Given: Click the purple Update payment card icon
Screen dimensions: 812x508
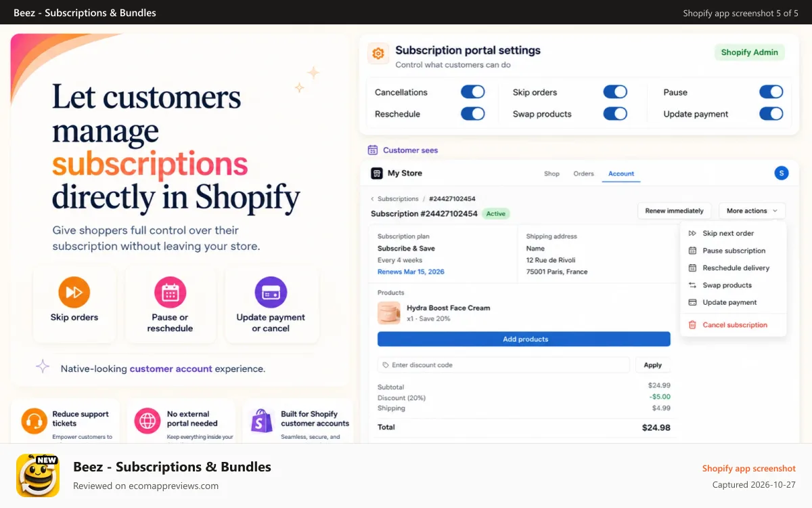Looking at the screenshot, I should (x=271, y=293).
